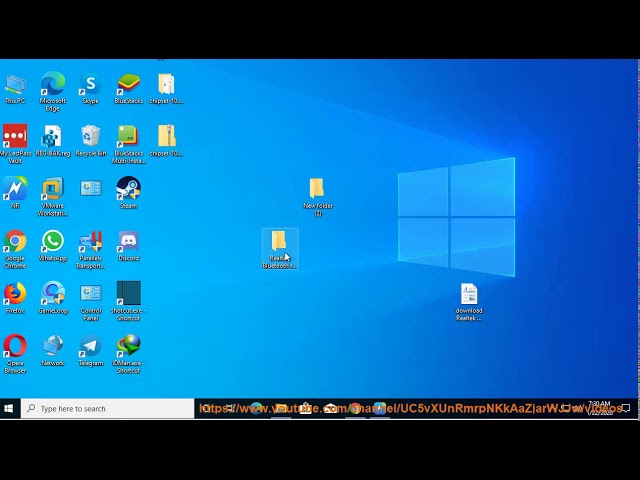Open the labeled Control Panel icon
The width and height of the screenshot is (640, 480).
pos(91,301)
